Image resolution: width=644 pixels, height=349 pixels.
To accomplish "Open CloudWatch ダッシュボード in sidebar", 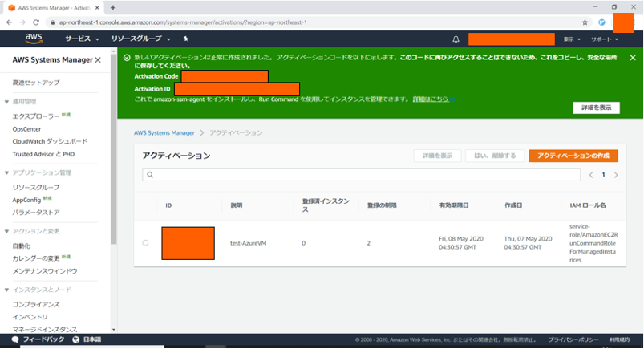I will 50,141.
